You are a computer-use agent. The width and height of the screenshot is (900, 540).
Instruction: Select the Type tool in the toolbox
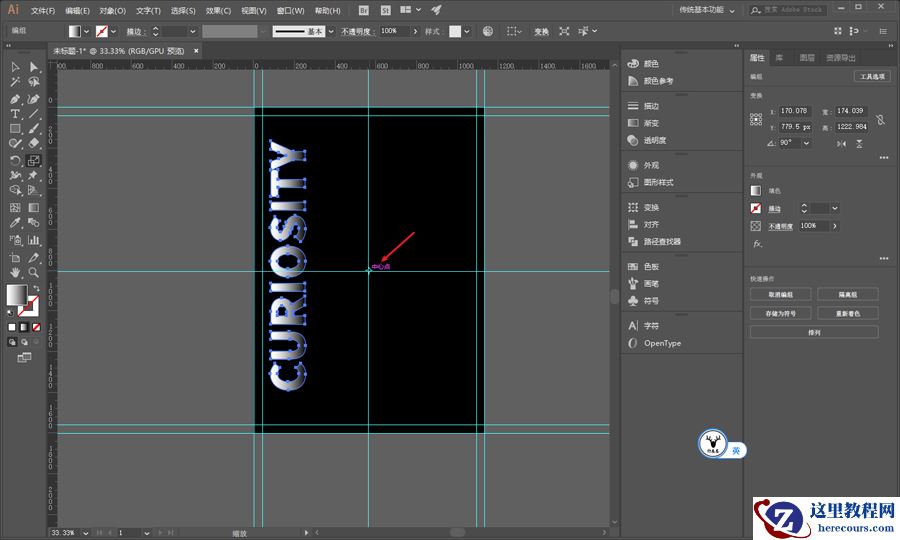pos(16,114)
